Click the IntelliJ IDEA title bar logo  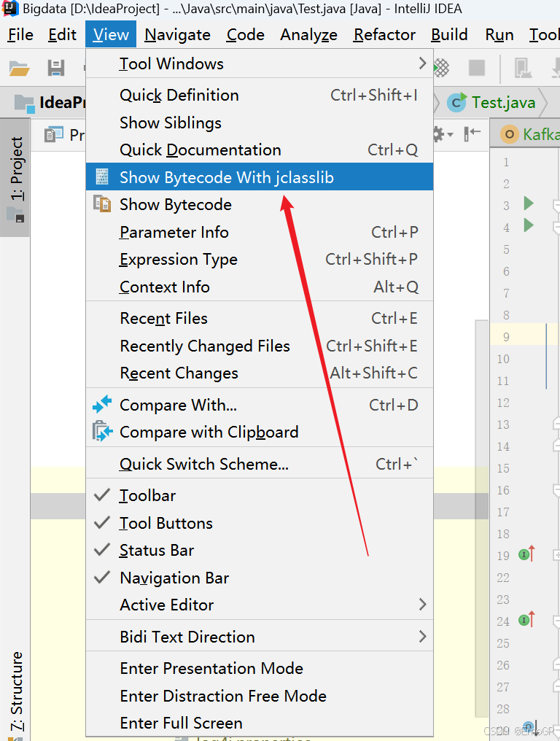click(9, 8)
